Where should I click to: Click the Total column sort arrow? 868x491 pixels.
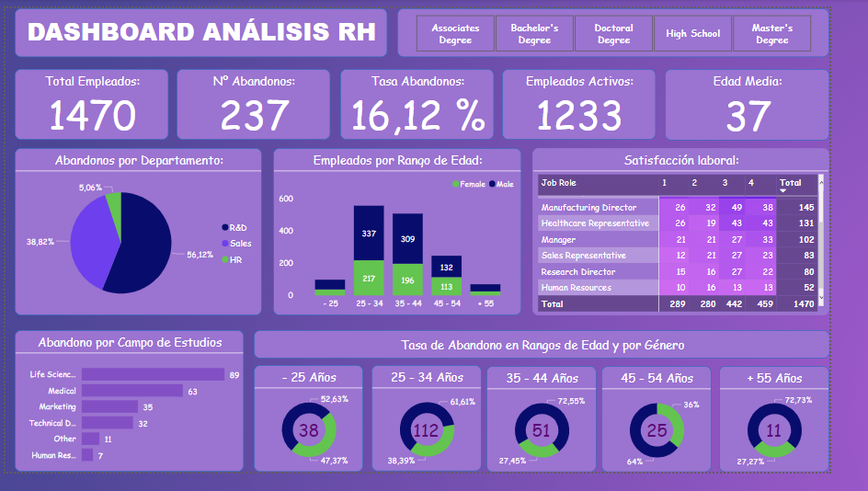tap(783, 191)
